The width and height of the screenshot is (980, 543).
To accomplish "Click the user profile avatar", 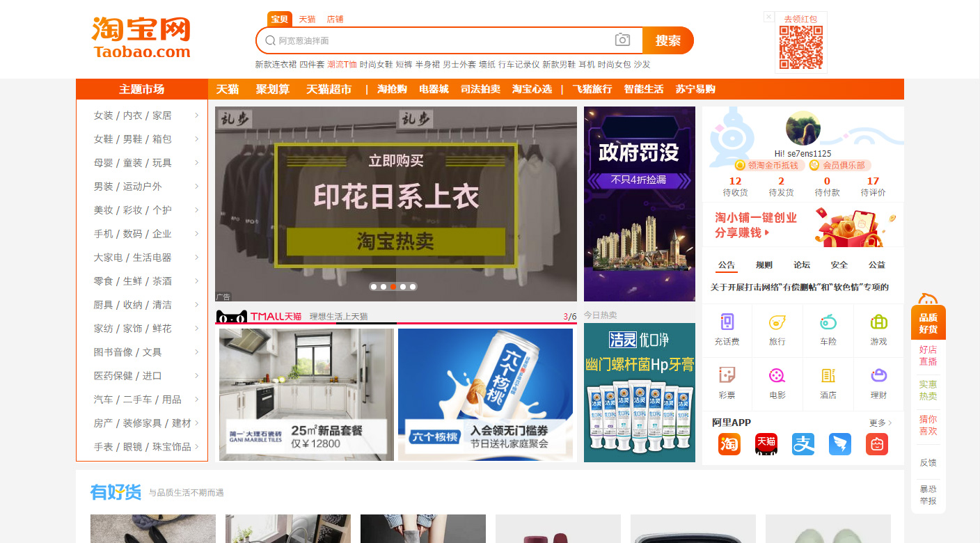I will point(803,128).
